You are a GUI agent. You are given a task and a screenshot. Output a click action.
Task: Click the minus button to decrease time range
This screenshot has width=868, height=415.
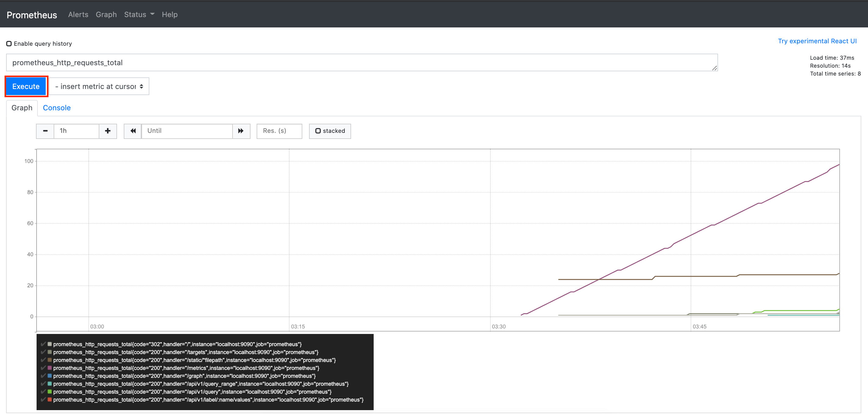(x=45, y=131)
